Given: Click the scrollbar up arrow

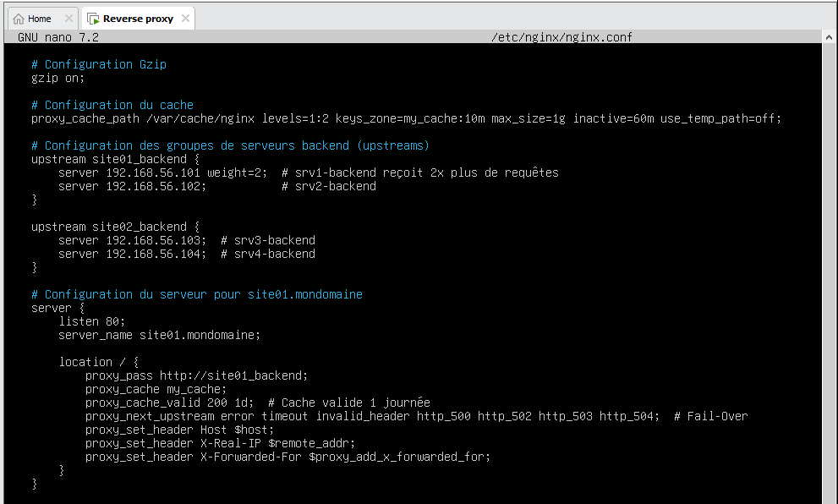Looking at the screenshot, I should pos(829,37).
